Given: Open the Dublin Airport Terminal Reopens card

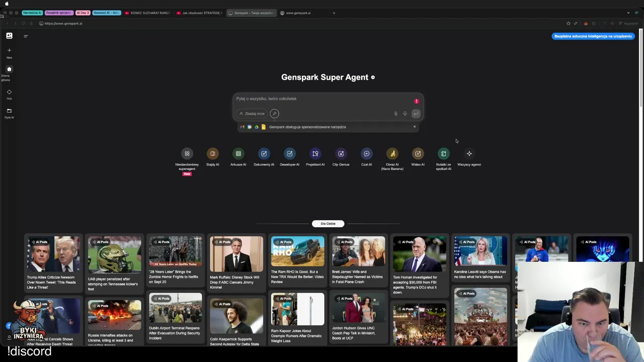Looking at the screenshot, I should pyautogui.click(x=175, y=318).
